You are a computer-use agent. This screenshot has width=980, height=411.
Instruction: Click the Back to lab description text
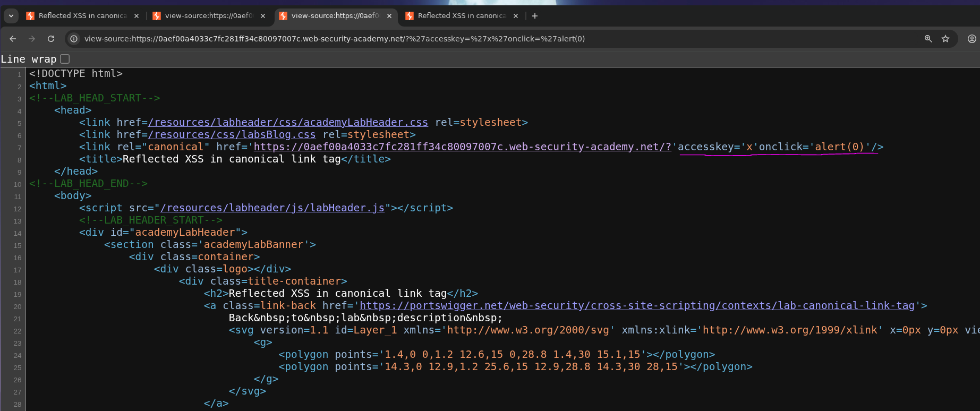point(365,318)
